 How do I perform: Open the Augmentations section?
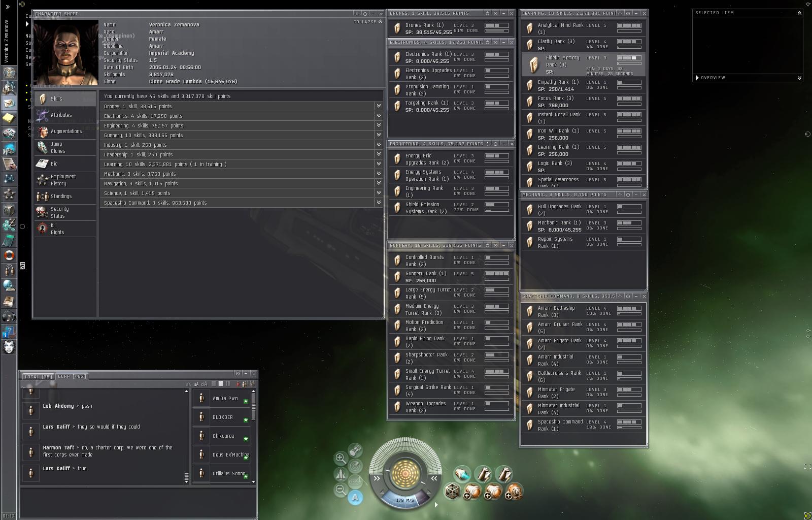click(65, 131)
